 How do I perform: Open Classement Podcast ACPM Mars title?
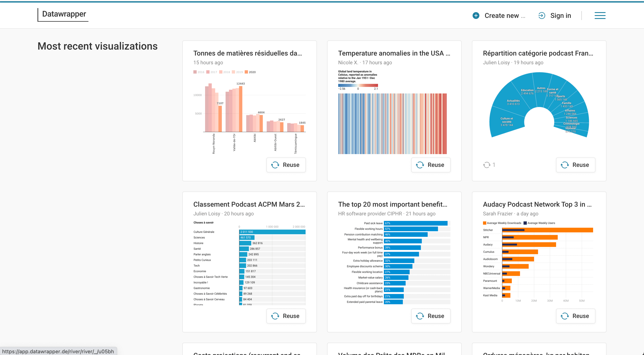[249, 204]
